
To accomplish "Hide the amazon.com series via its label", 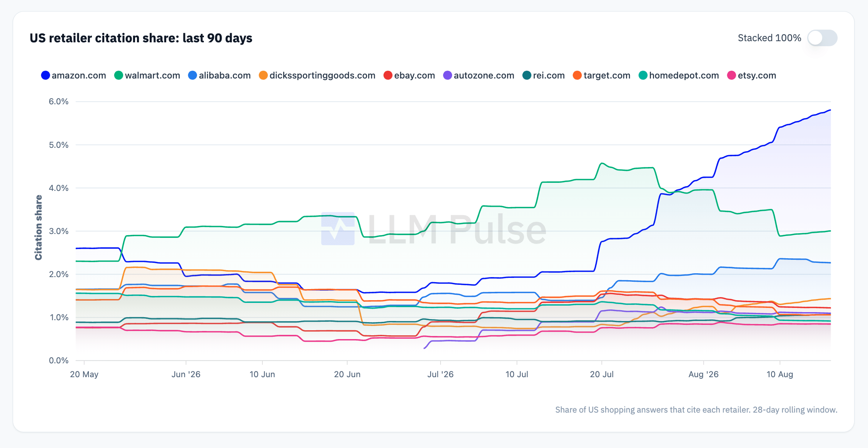I will 79,75.
